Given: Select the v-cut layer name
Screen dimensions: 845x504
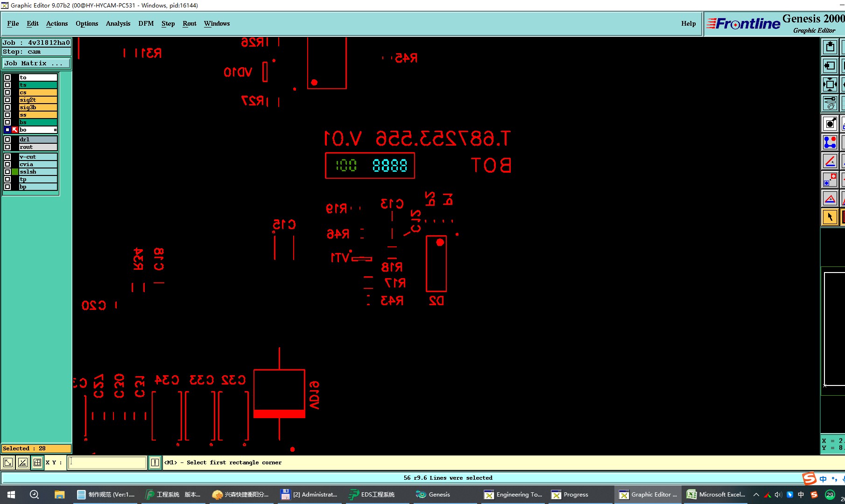Looking at the screenshot, I should [38, 157].
